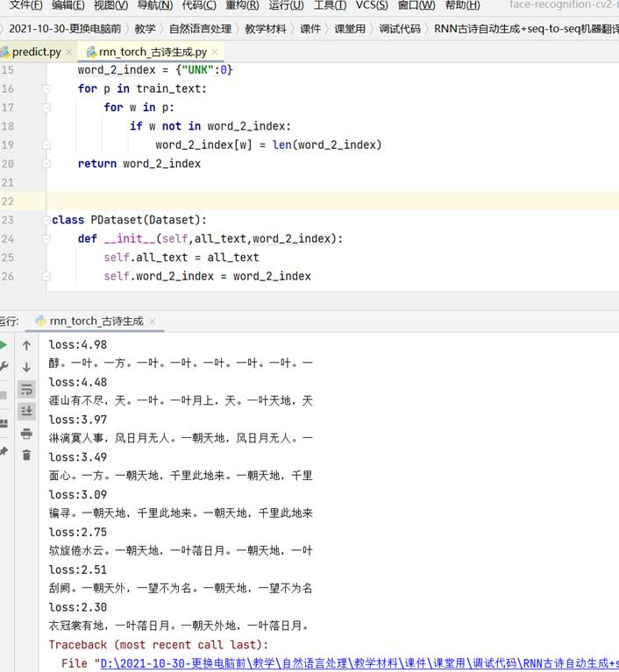
Task: Click 自然语言处理 breadcrumb folder
Action: [200, 29]
